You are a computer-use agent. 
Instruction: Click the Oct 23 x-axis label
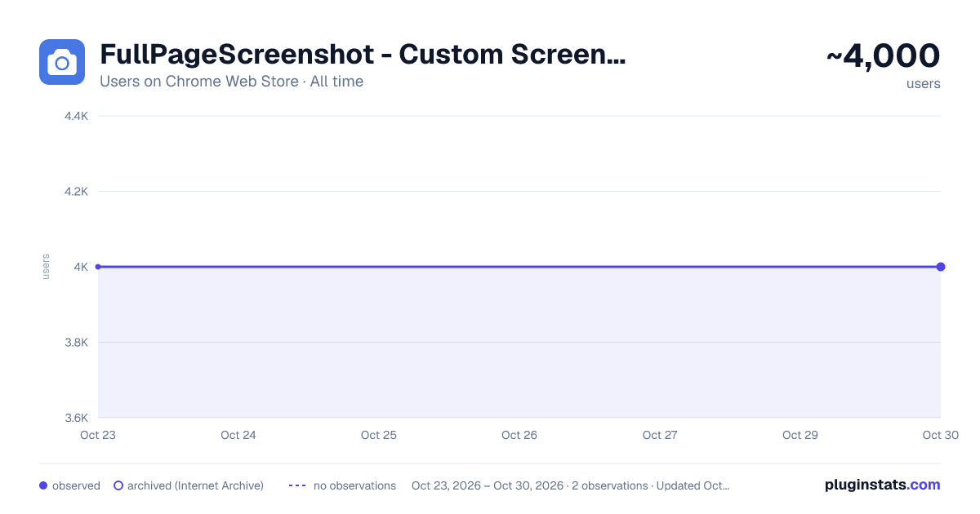coord(98,435)
